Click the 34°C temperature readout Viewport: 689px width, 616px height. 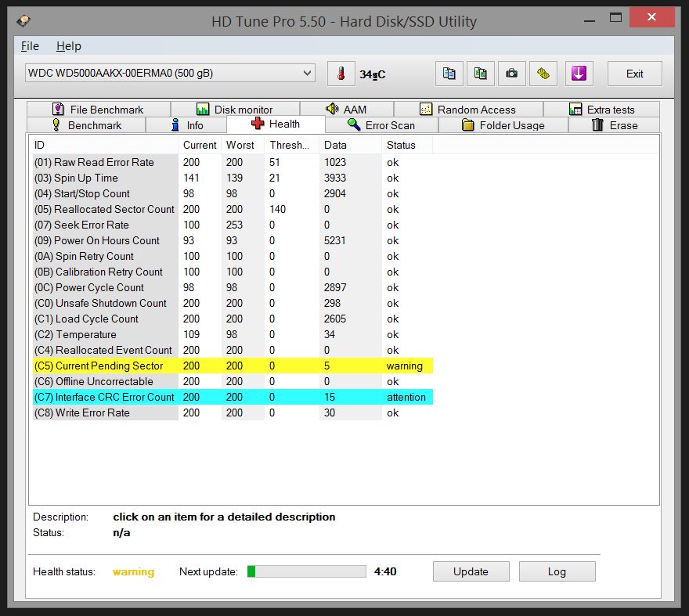(x=372, y=74)
